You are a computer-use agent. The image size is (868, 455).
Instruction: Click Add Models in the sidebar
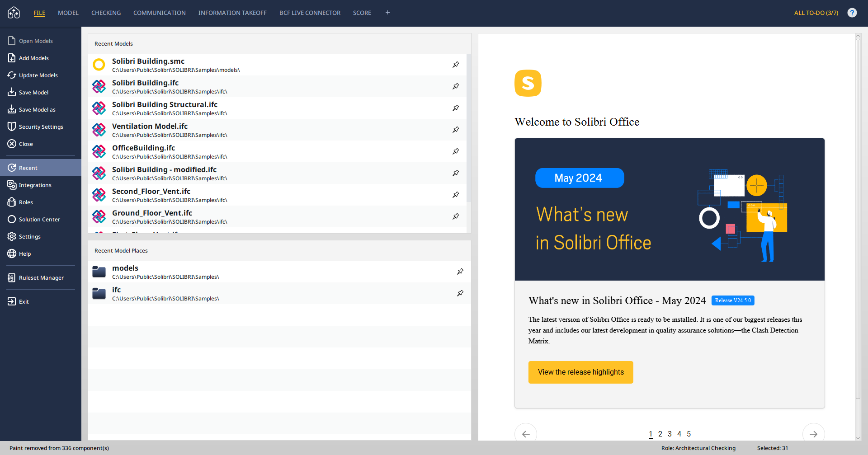tap(33, 58)
